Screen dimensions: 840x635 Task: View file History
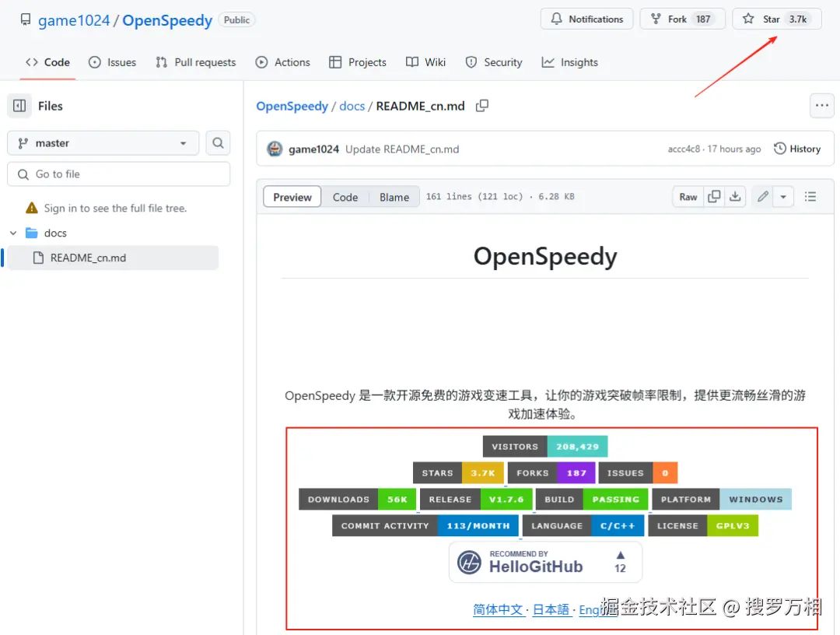click(797, 149)
